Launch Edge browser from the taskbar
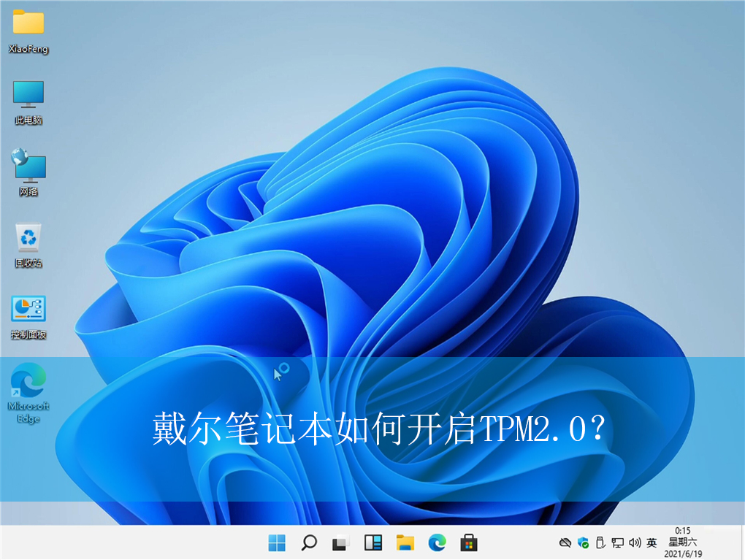 pos(436,542)
